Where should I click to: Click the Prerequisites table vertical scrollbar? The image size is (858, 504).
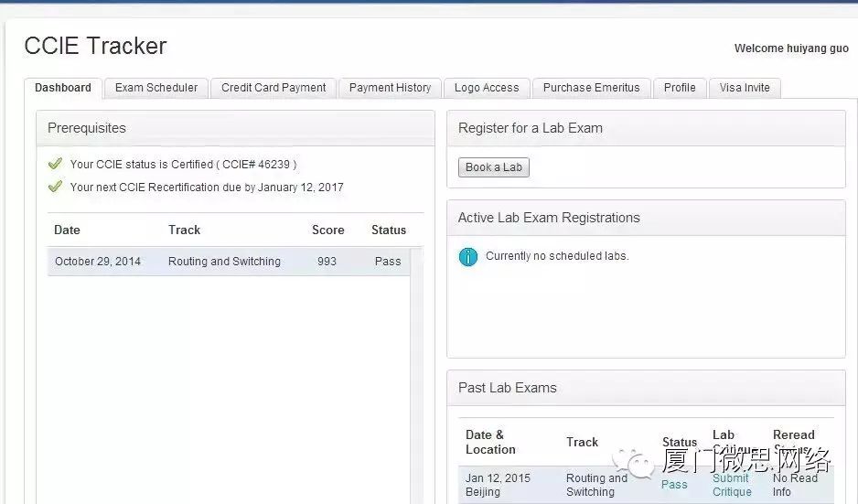(x=417, y=375)
